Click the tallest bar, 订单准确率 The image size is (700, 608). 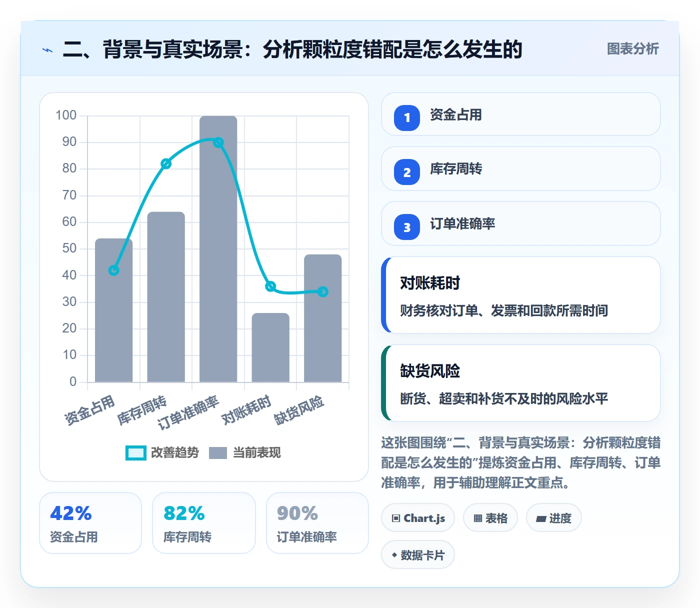tap(218, 249)
